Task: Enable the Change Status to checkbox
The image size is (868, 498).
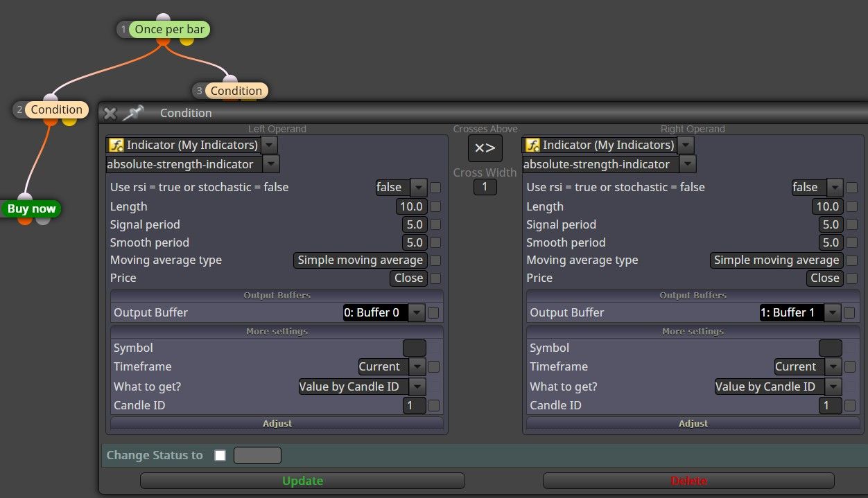Action: 220,455
